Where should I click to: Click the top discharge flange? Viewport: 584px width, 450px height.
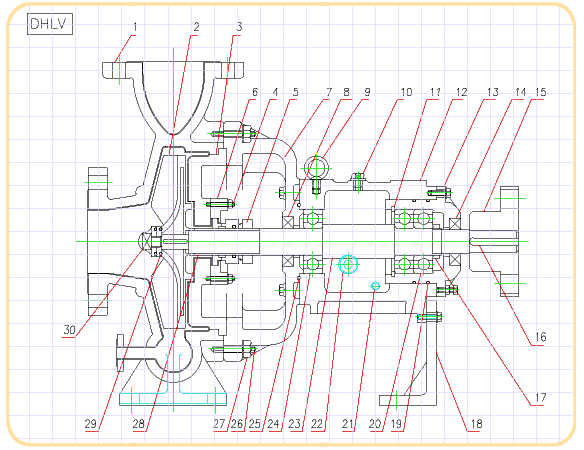[173, 70]
